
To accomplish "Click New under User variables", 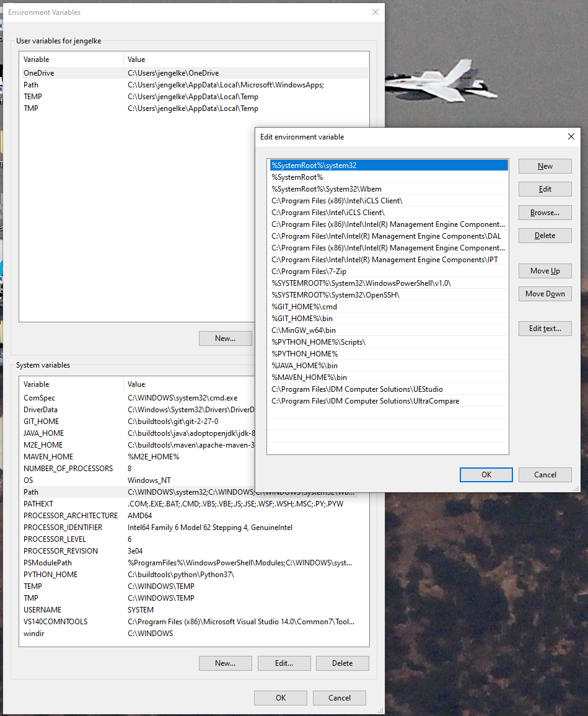I will pos(225,338).
